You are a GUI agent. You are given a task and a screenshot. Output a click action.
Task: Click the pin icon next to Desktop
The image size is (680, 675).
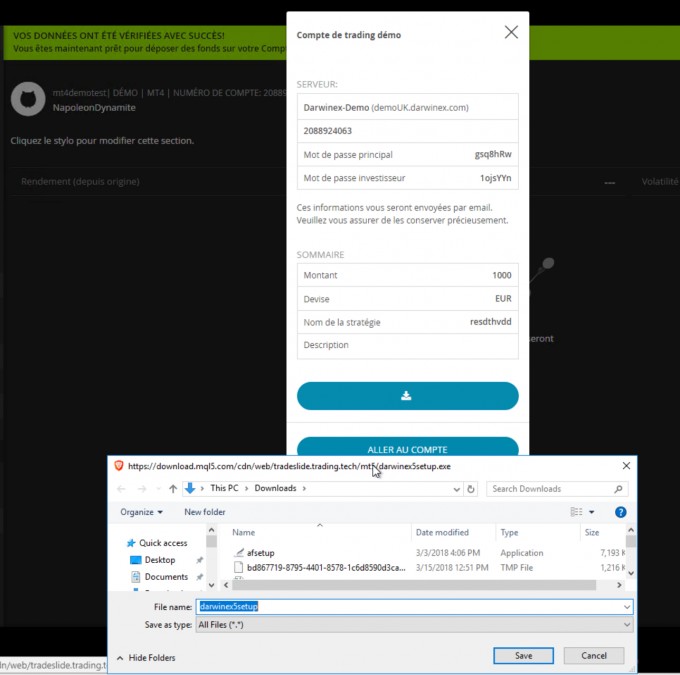199,560
